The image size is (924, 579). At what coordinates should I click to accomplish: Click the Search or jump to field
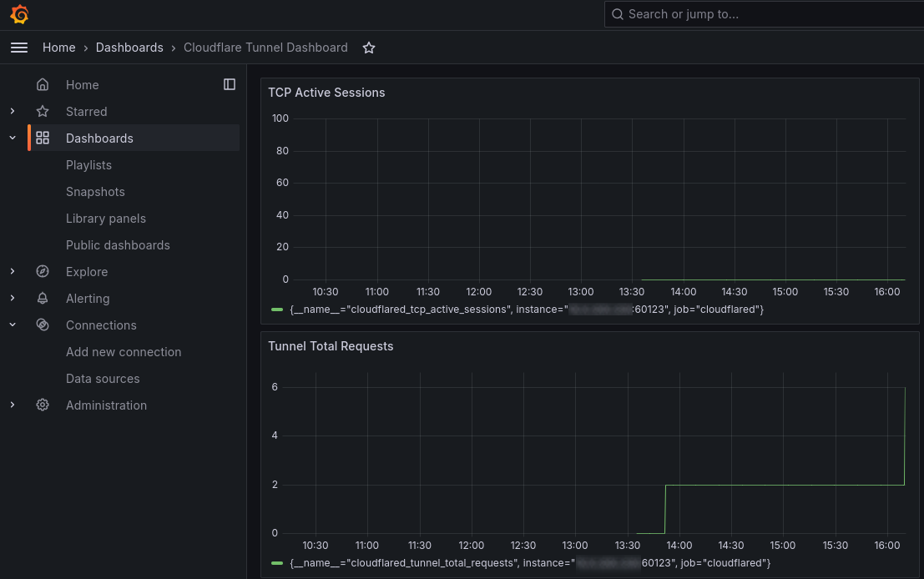point(765,14)
